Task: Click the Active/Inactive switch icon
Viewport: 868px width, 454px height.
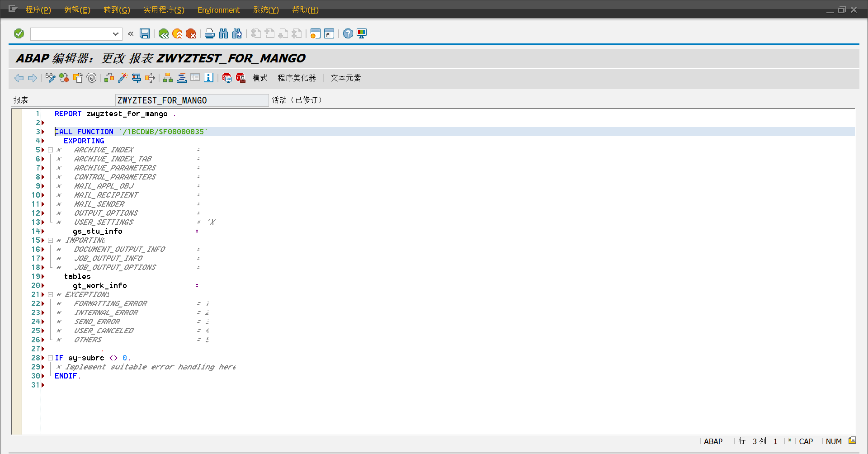Action: [64, 78]
